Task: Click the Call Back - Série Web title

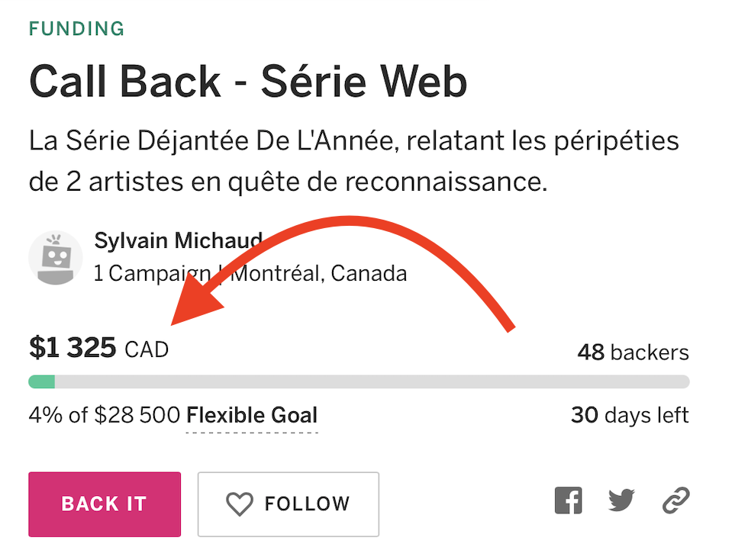Action: pyautogui.click(x=248, y=82)
